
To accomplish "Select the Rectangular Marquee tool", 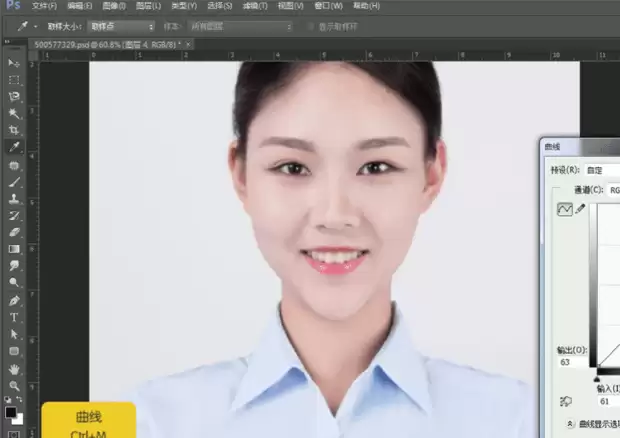I will click(14, 80).
